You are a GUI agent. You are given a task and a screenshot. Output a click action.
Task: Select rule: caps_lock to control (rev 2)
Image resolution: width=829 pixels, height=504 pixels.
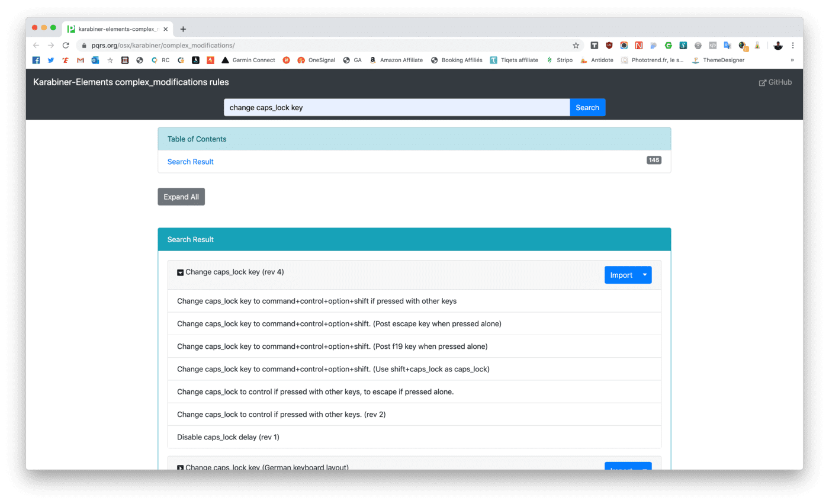[x=415, y=414]
